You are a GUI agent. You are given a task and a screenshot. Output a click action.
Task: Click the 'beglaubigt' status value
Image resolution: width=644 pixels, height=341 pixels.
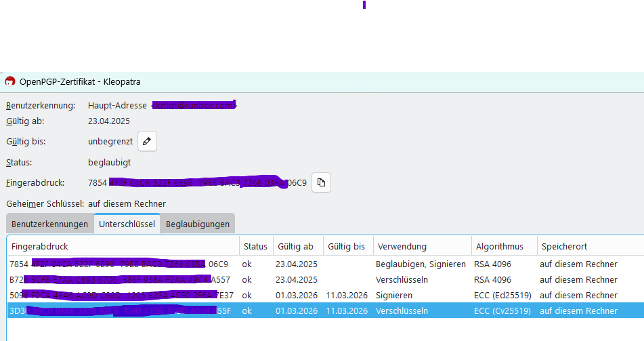[109, 163]
